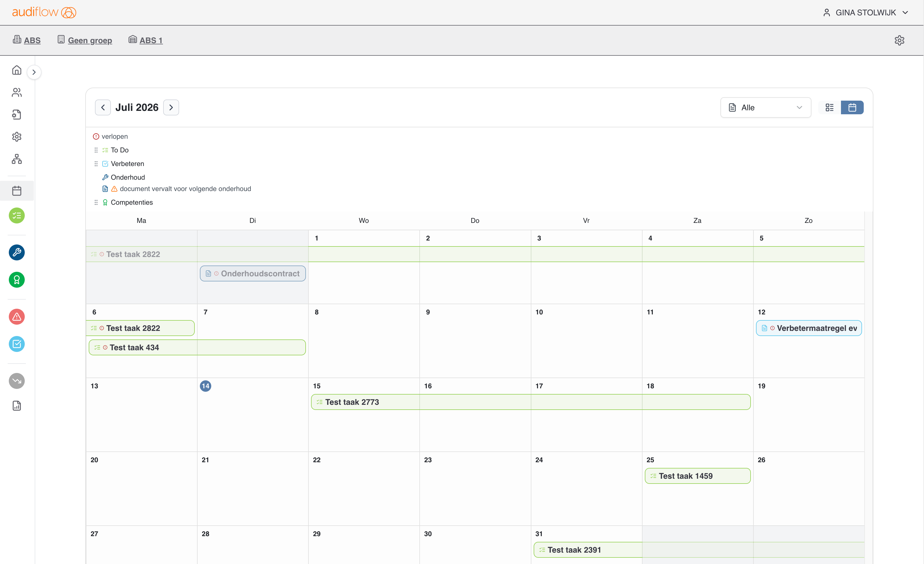
Task: Select day 22 in the calendar
Action: tap(316, 460)
